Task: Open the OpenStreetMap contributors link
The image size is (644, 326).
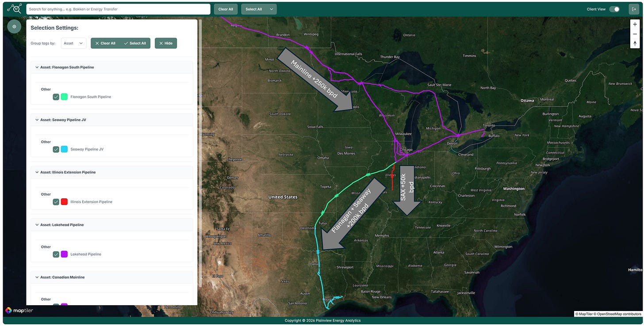Action: (x=618, y=314)
